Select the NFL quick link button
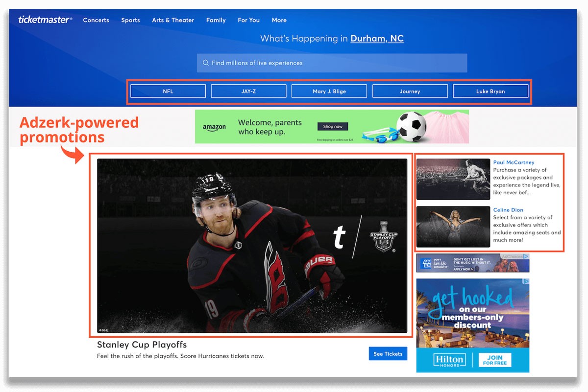588x392 pixels. 168,91
